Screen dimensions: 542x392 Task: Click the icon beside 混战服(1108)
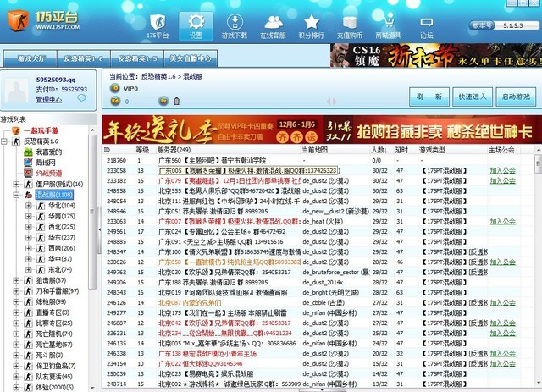click(28, 195)
